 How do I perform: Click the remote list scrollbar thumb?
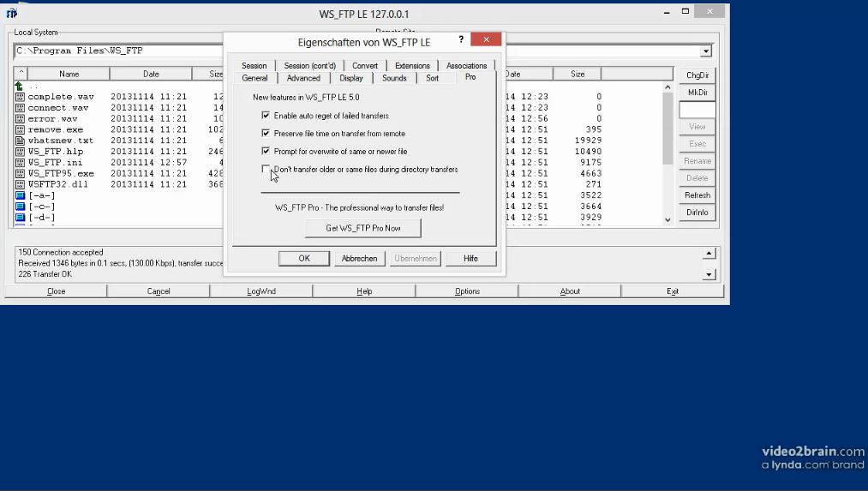pos(667,129)
